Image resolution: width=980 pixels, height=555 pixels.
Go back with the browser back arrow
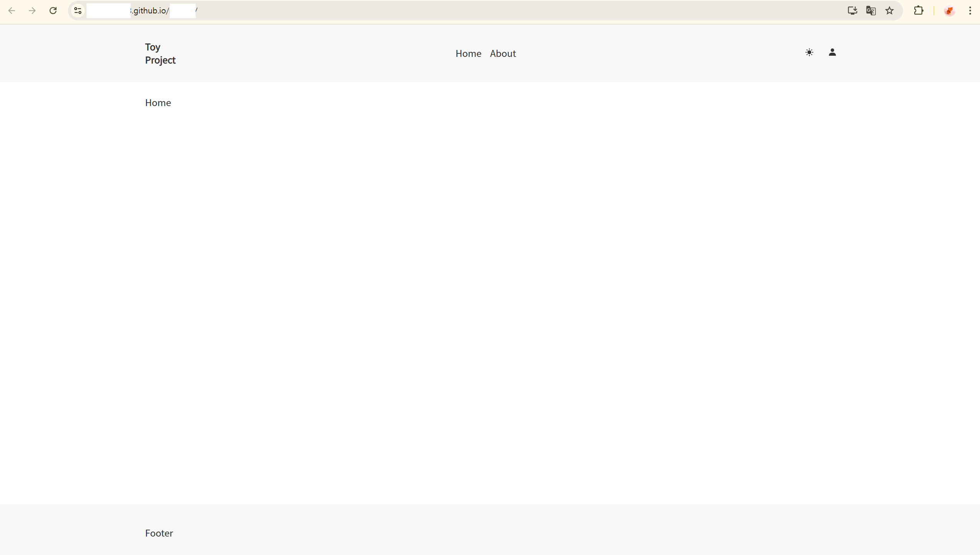pos(12,10)
